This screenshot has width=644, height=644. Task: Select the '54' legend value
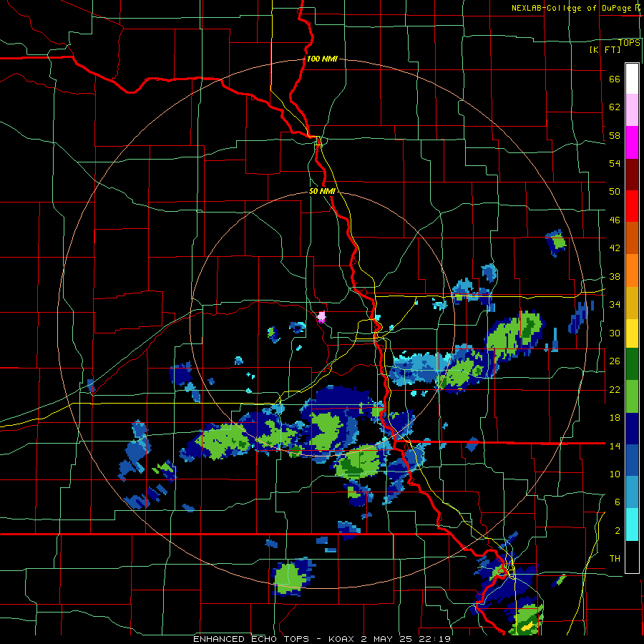[615, 163]
